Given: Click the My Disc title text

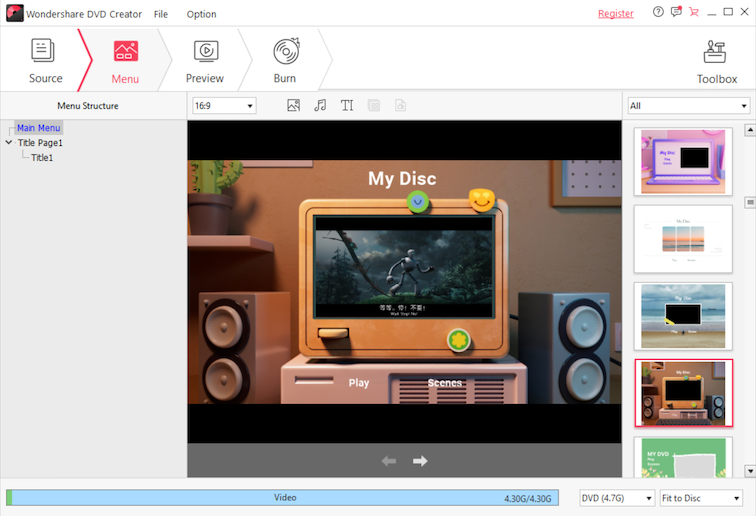Looking at the screenshot, I should (402, 178).
